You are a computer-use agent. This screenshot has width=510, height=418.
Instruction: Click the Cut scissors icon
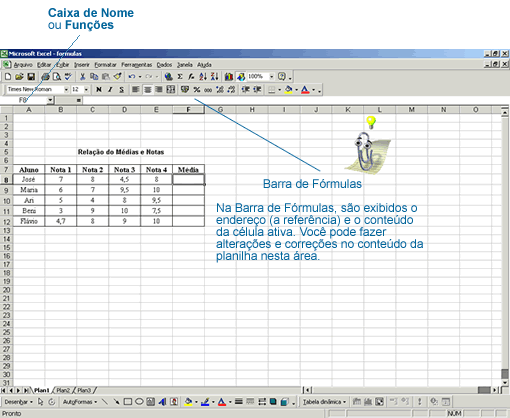(x=82, y=77)
